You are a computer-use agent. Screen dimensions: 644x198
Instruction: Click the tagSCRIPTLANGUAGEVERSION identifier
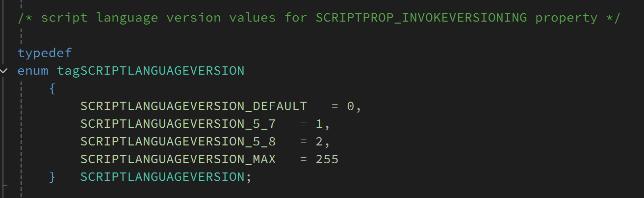point(151,71)
